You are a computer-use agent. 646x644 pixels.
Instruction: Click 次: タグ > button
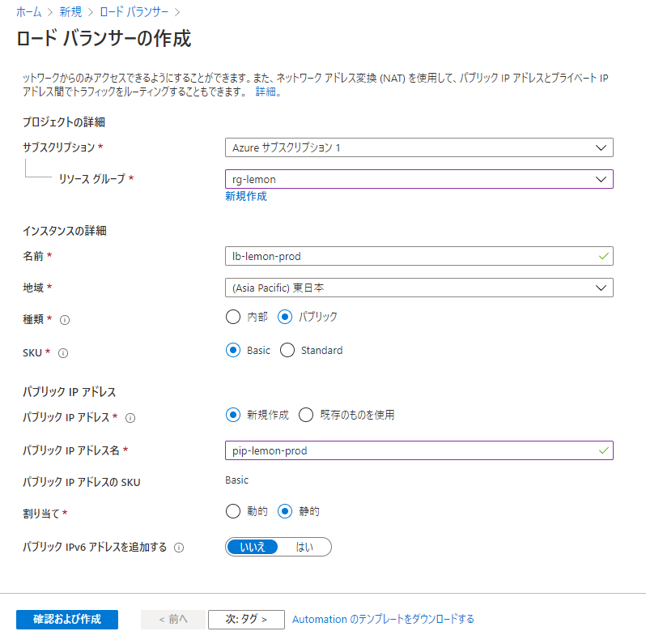click(246, 620)
